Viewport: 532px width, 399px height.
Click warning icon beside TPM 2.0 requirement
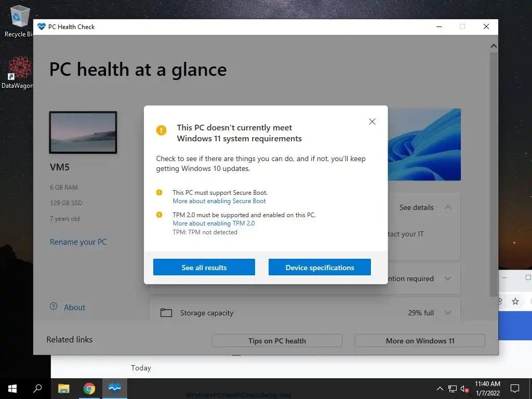pyautogui.click(x=159, y=215)
